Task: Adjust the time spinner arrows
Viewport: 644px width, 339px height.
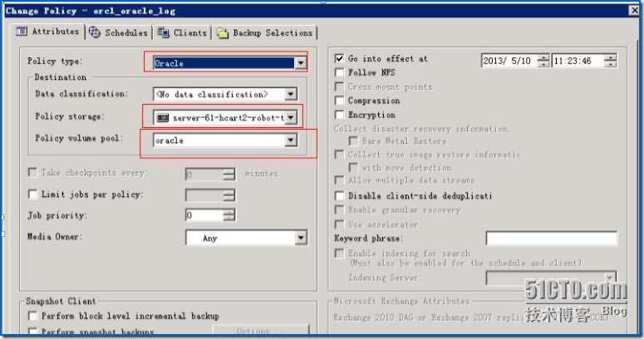Action: [x=610, y=61]
